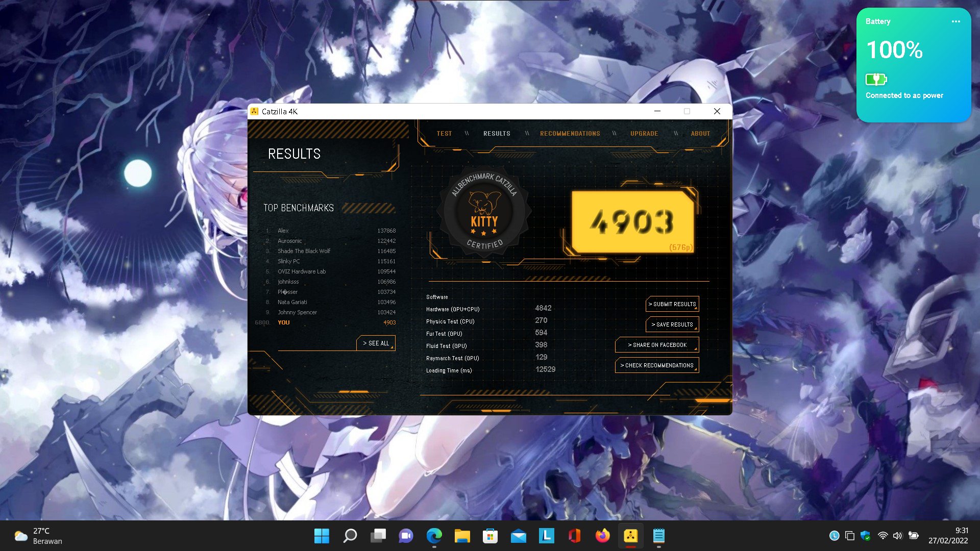This screenshot has height=551, width=980.
Task: Click Physics Test (CPU) label
Action: coord(450,321)
